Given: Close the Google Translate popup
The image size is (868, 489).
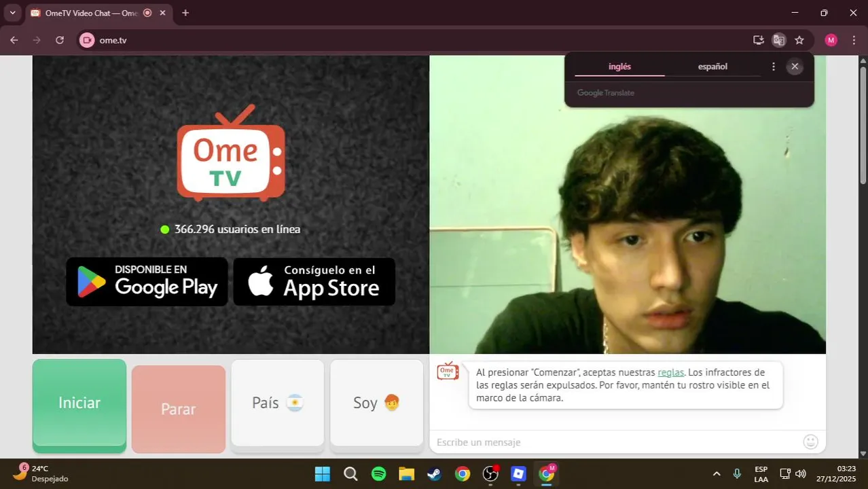Looking at the screenshot, I should pos(795,67).
